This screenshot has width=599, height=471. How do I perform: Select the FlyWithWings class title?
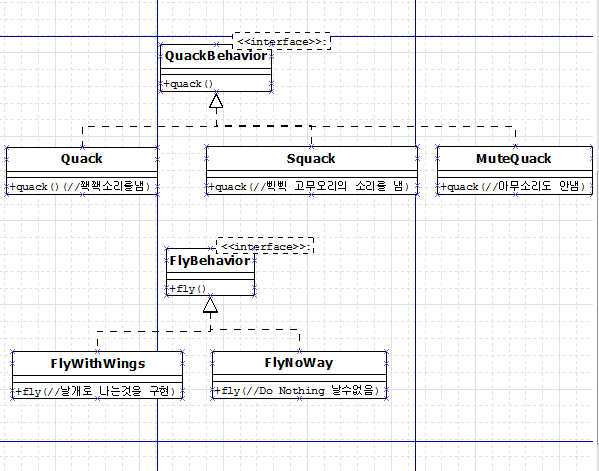pos(98,364)
